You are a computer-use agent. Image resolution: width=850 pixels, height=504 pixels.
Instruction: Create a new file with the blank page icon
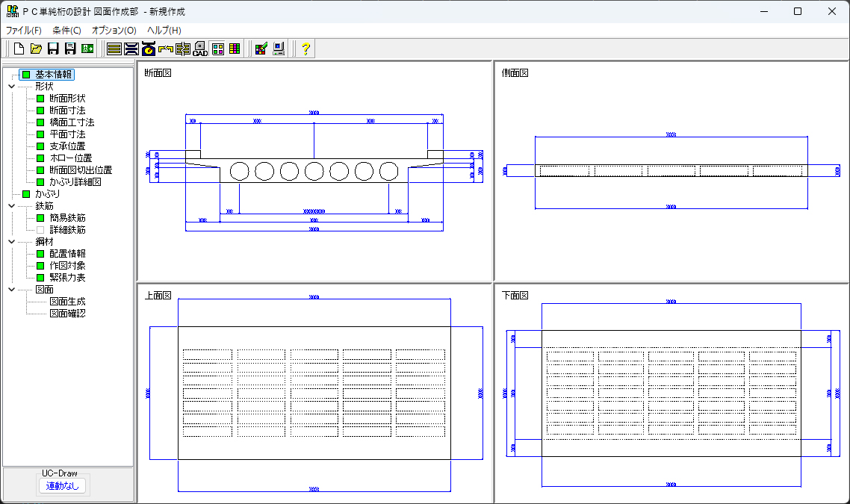[19, 49]
